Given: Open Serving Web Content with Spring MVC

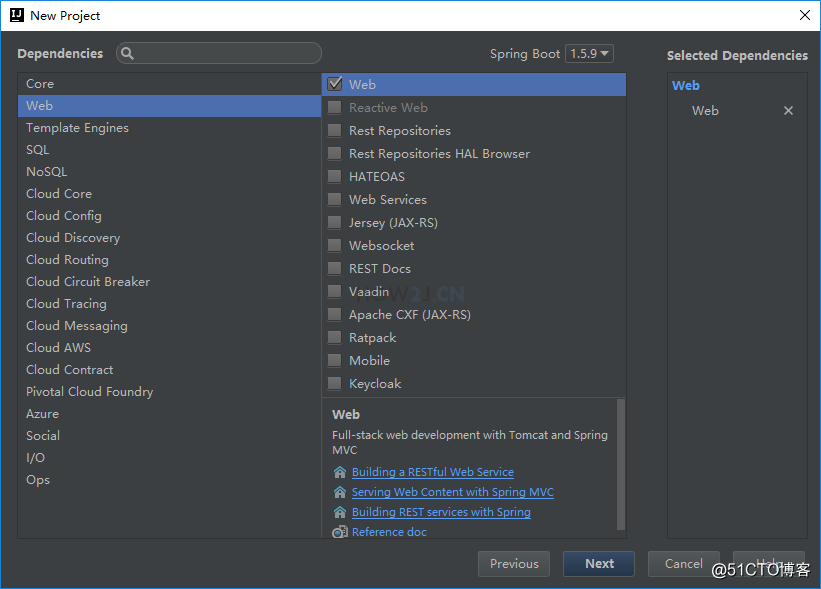Looking at the screenshot, I should (x=452, y=492).
